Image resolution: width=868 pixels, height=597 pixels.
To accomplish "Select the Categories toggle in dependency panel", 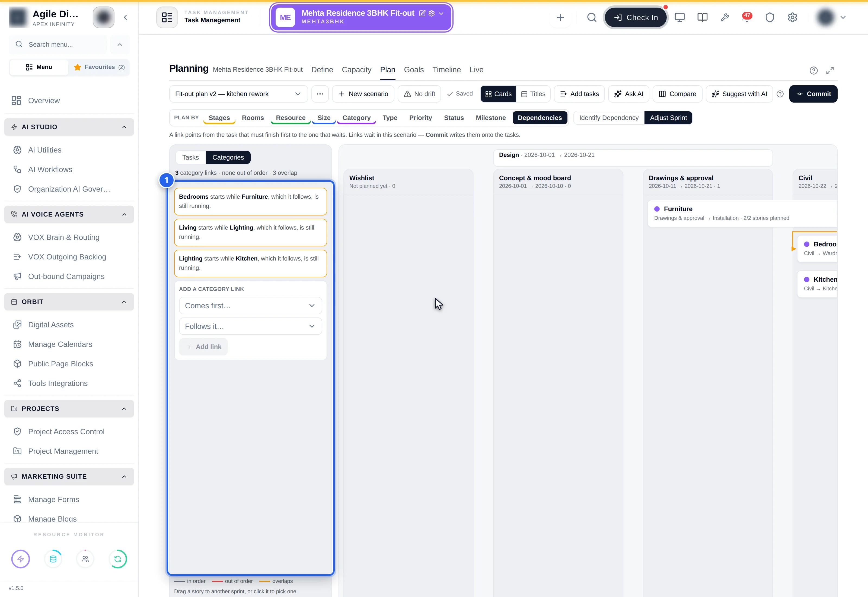I will click(228, 157).
